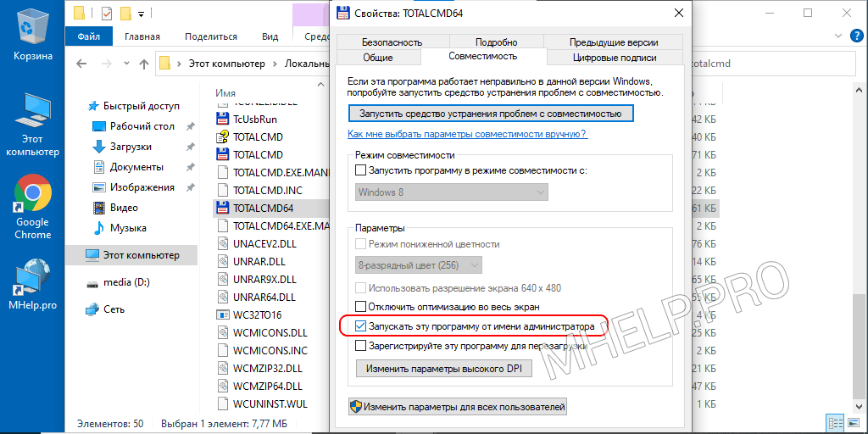Screen dimensions: 868x434
Task: Switch to Подробно tab
Action: click(497, 42)
